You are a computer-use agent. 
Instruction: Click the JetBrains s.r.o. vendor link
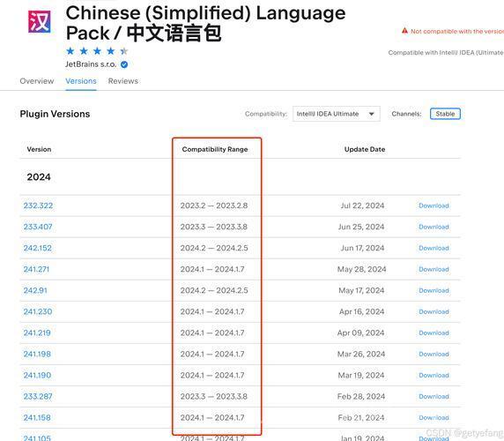pyautogui.click(x=91, y=64)
